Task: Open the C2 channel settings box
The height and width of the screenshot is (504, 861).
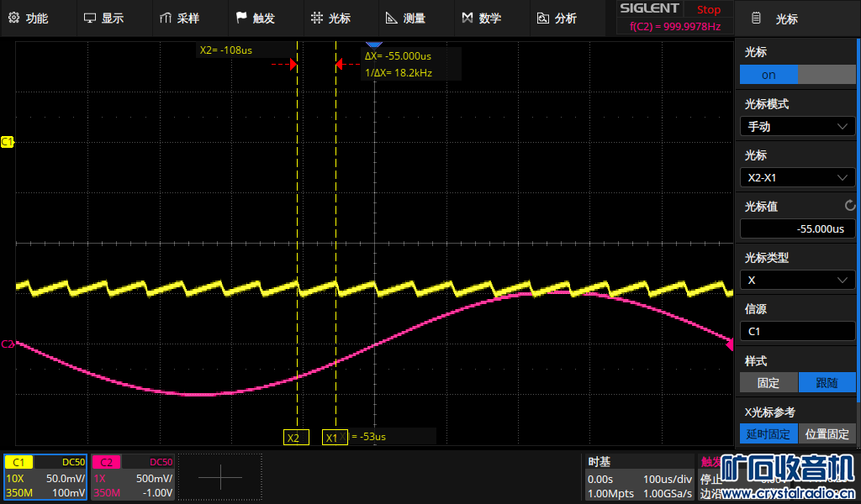Action: [133, 477]
